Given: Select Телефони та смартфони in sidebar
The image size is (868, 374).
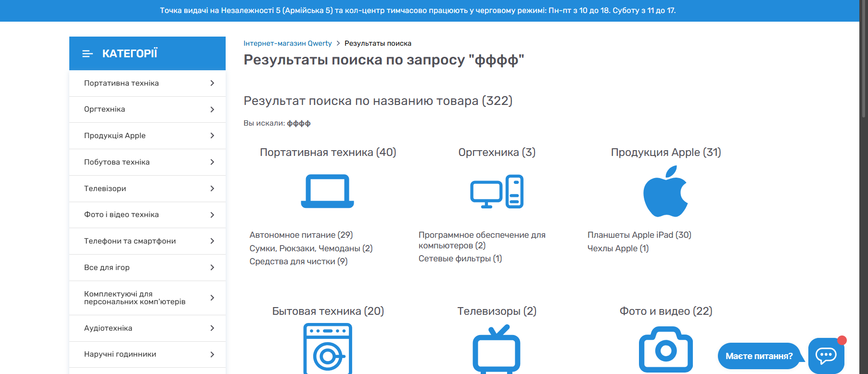Looking at the screenshot, I should click(x=130, y=241).
